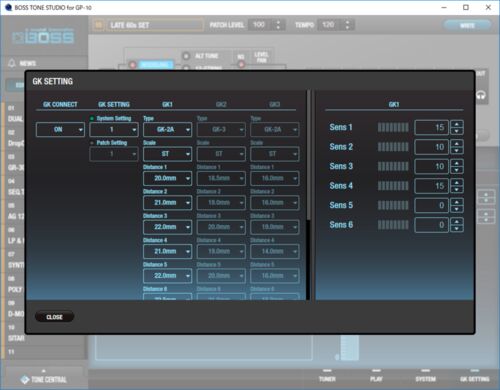The image size is (500, 390).
Task: Click the GK settings list scrollbar
Action: click(309, 155)
